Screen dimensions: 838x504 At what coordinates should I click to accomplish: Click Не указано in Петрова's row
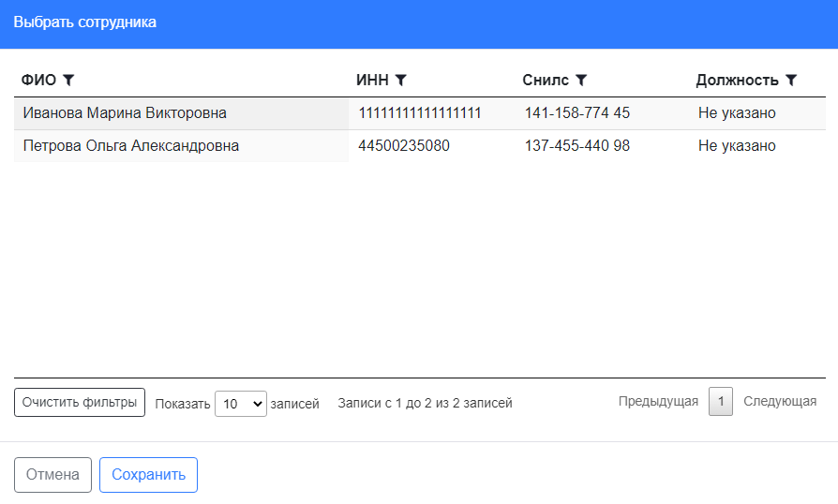click(737, 146)
